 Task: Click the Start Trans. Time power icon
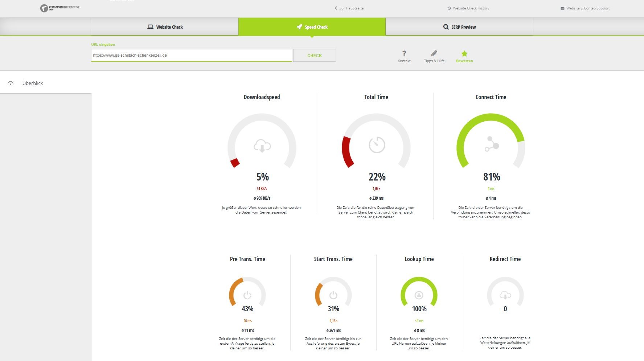click(x=333, y=295)
